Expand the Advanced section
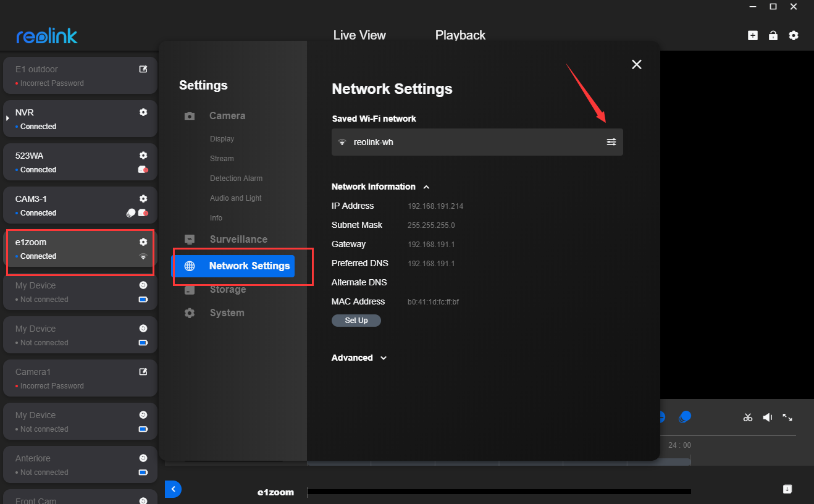Image resolution: width=814 pixels, height=504 pixels. tap(384, 358)
